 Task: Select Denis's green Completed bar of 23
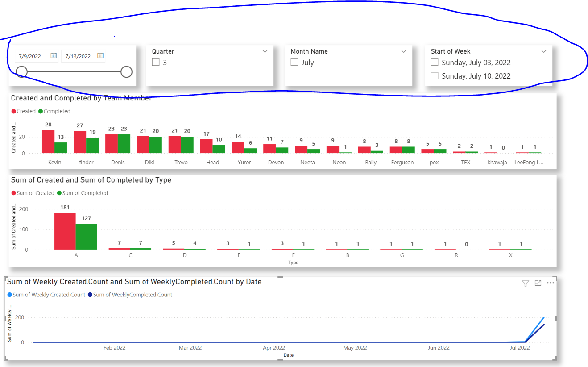[x=124, y=144]
